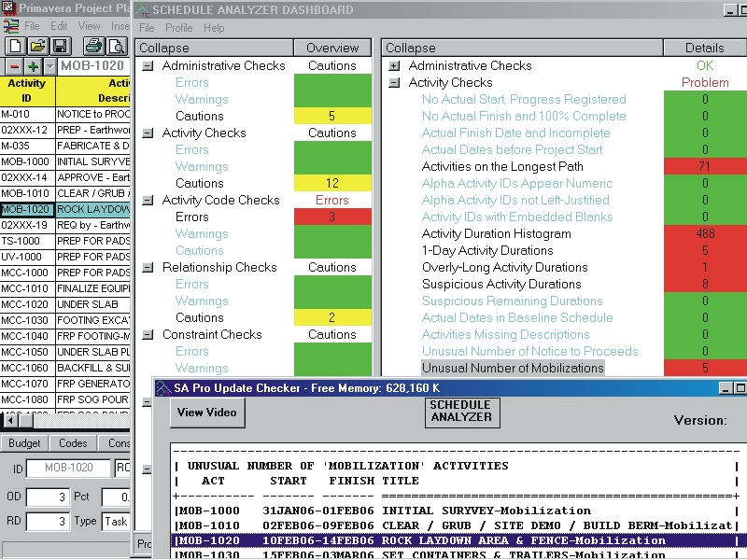Click the Collapse header above the Overview list
Screen dimensions: 747x560
tap(215, 49)
